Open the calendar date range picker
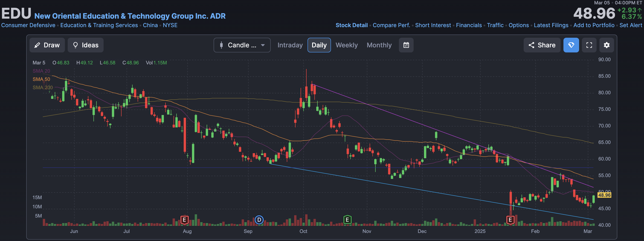This screenshot has width=644, height=241. coord(406,45)
